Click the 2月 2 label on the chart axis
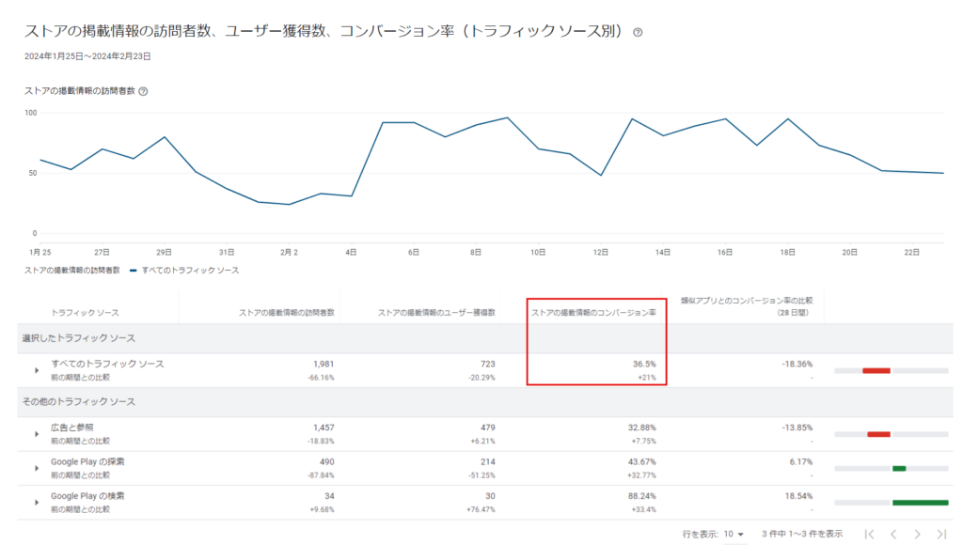 point(289,253)
